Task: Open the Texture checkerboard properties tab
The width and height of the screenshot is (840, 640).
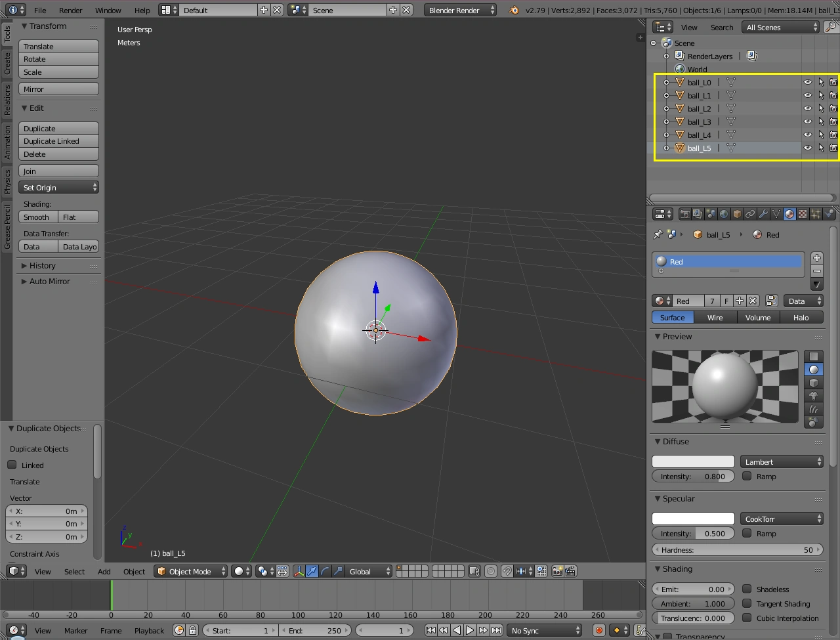Action: click(803, 214)
